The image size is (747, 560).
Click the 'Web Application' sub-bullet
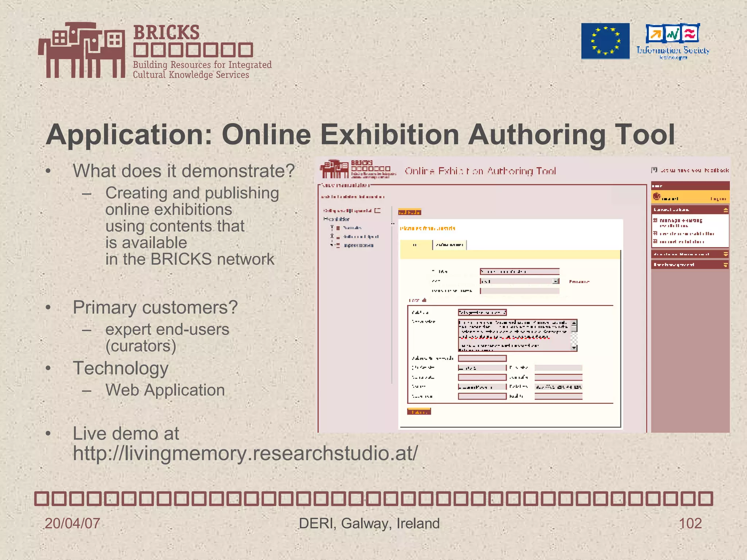click(165, 390)
